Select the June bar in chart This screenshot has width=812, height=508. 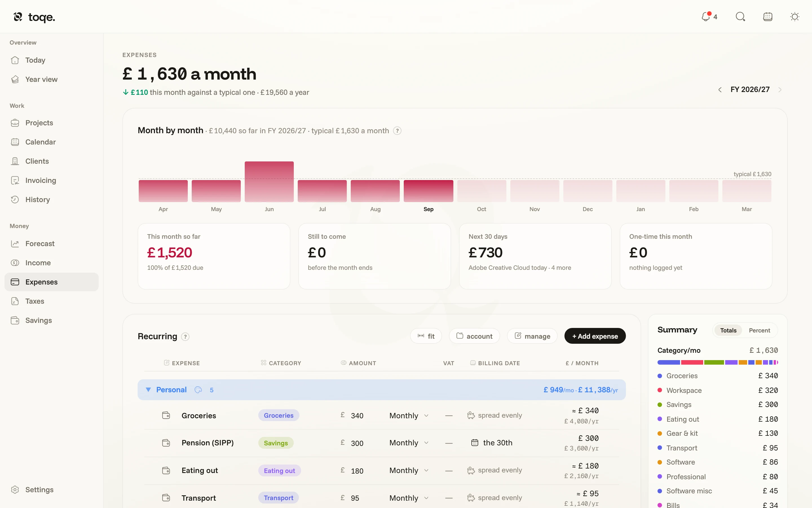269,181
